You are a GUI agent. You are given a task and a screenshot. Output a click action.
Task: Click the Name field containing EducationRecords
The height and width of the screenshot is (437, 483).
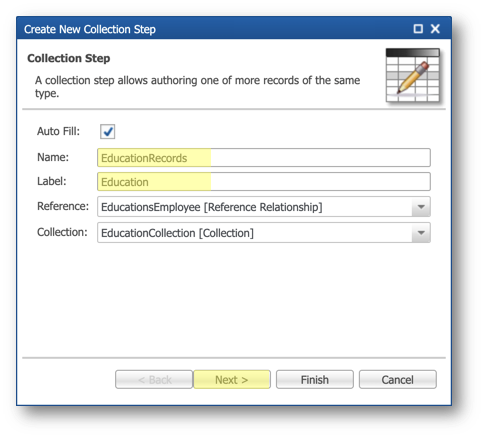point(264,158)
